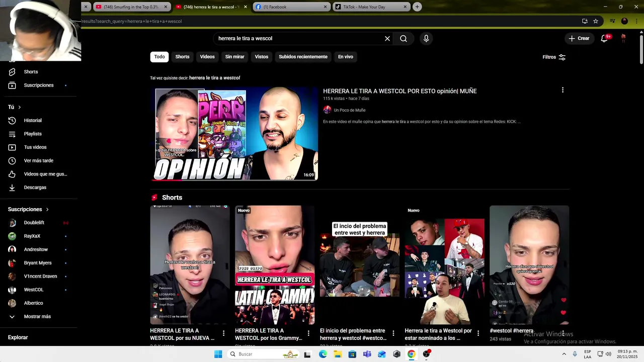Viewport: 644px width, 362px height.
Task: Select the Todo filter chip
Action: 159,57
